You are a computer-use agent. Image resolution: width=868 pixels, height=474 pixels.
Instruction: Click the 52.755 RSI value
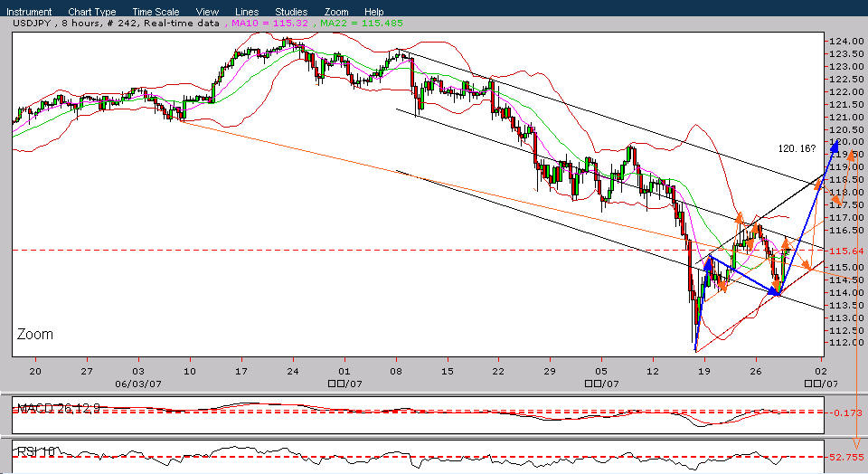tap(846, 458)
